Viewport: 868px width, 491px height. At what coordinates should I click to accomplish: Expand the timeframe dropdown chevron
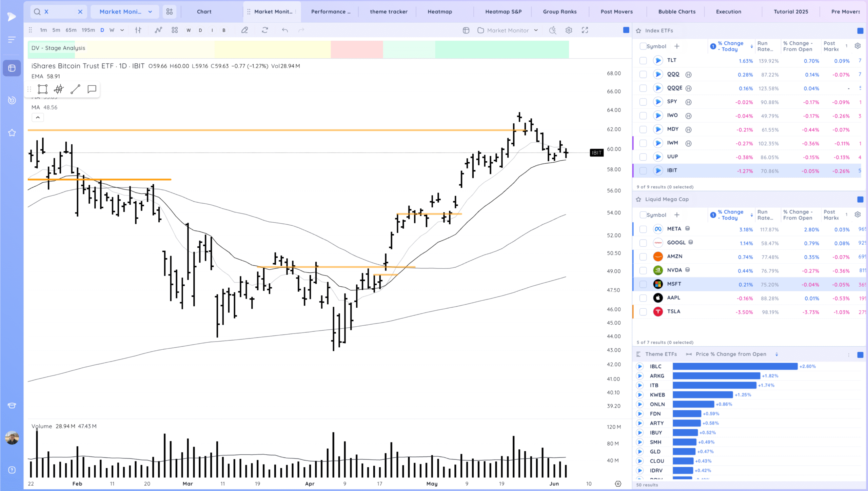point(122,30)
